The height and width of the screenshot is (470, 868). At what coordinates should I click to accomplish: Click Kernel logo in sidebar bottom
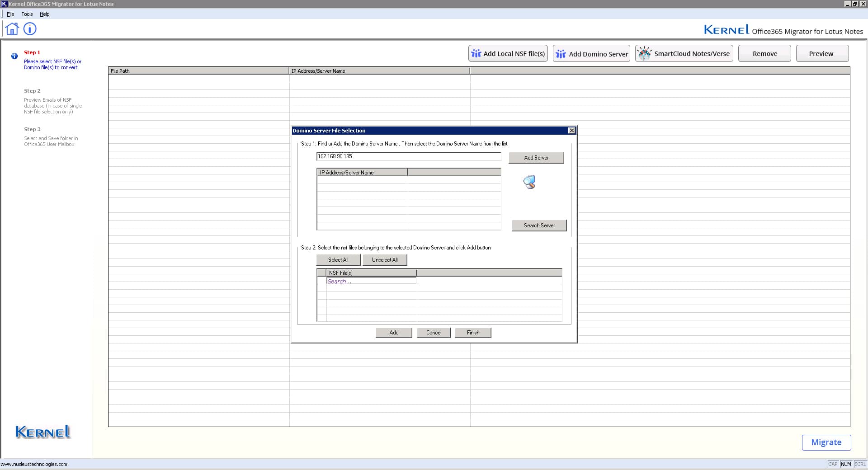tap(43, 432)
